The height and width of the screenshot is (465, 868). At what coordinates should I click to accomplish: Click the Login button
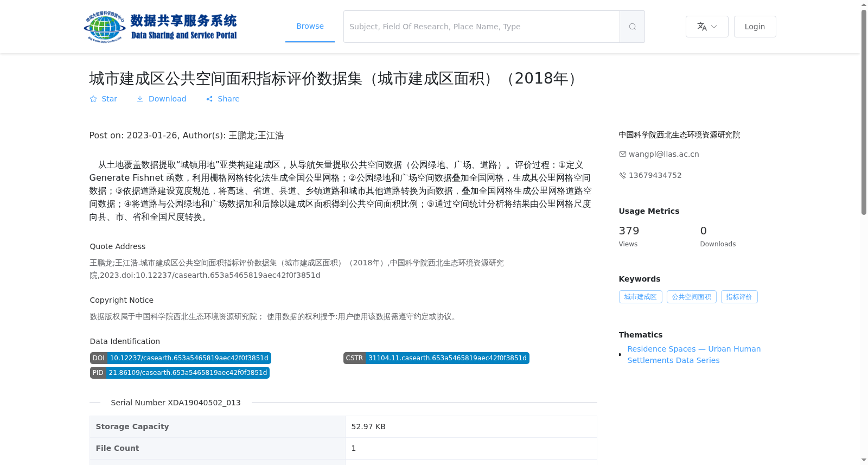tap(755, 27)
